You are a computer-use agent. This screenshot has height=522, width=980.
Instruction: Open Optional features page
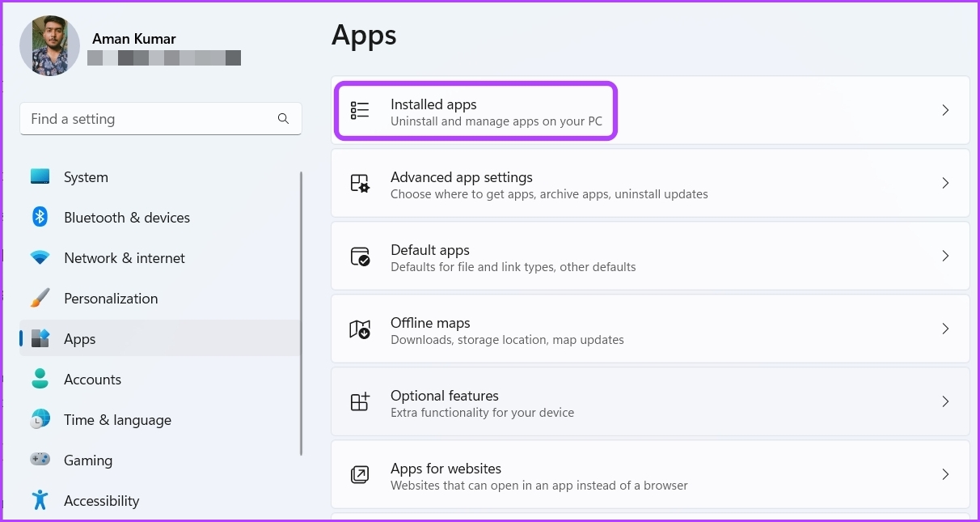tap(650, 401)
